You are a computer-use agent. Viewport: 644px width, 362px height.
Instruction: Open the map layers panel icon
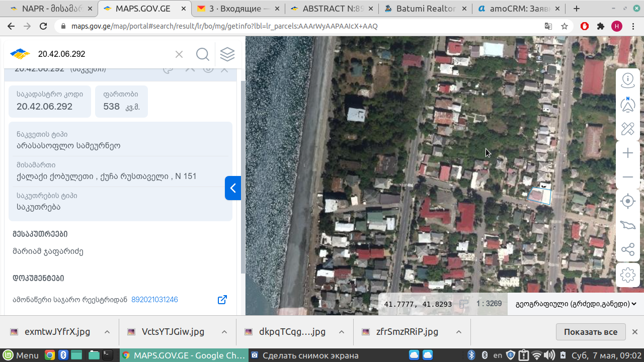tap(227, 54)
